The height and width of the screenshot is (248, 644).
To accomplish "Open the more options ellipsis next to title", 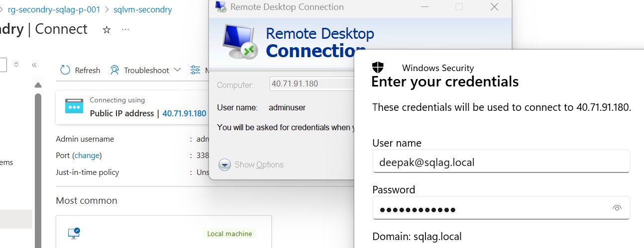I will [x=125, y=29].
